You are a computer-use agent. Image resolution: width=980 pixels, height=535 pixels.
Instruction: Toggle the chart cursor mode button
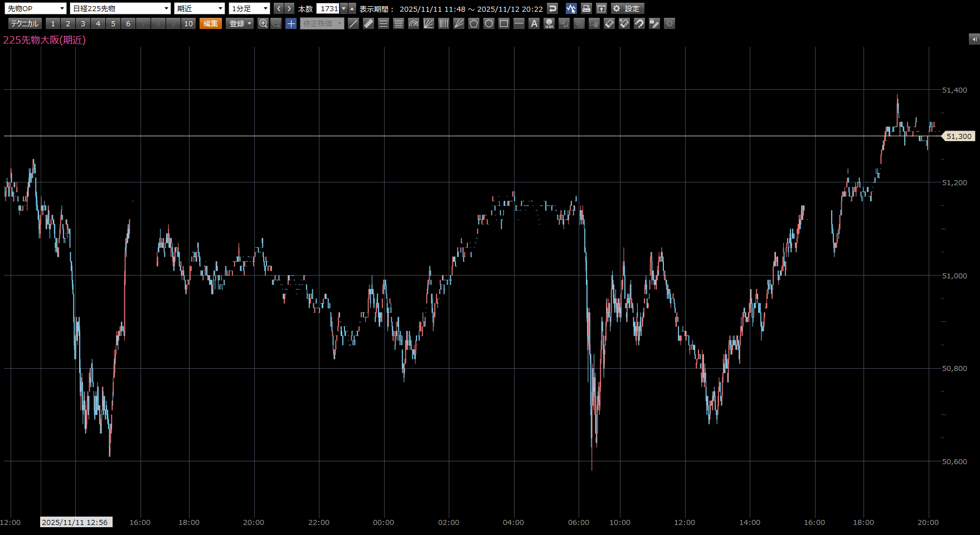click(x=571, y=8)
